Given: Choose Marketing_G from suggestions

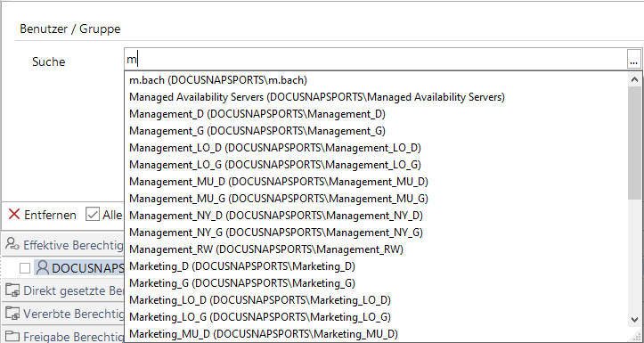Looking at the screenshot, I should 242,283.
